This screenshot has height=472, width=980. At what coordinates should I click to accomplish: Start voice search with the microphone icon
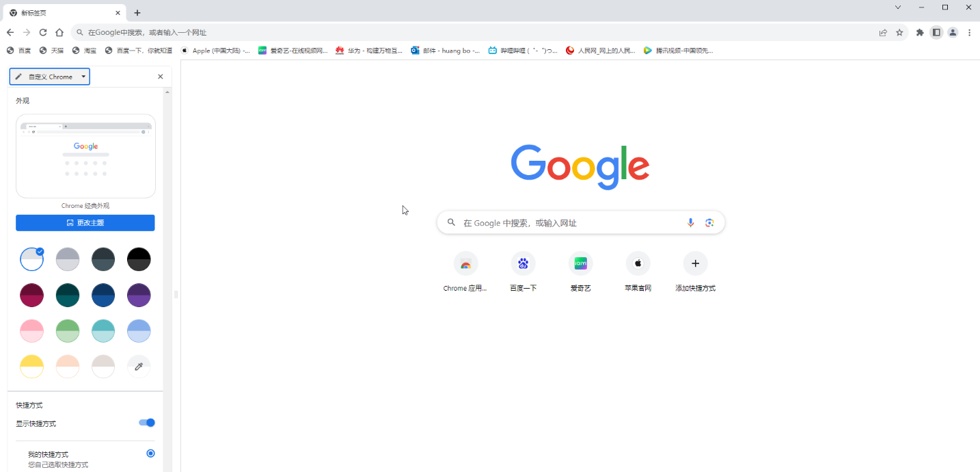[x=690, y=222]
